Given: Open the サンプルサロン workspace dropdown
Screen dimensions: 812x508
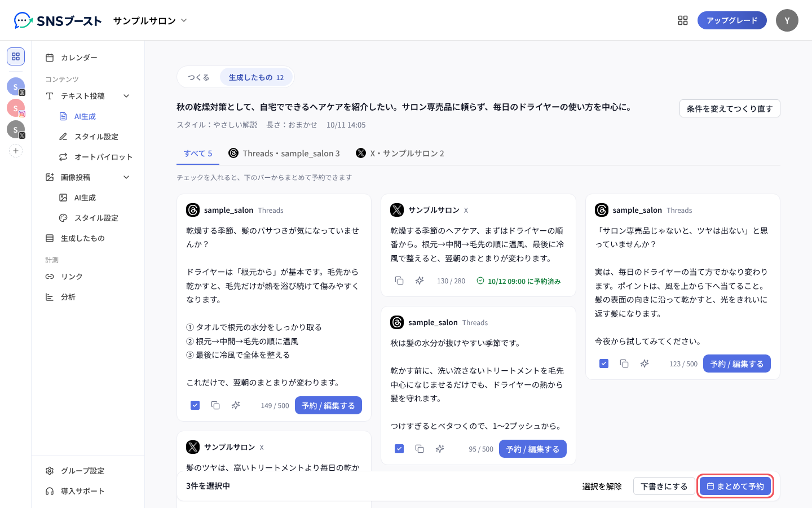Looking at the screenshot, I should 150,21.
